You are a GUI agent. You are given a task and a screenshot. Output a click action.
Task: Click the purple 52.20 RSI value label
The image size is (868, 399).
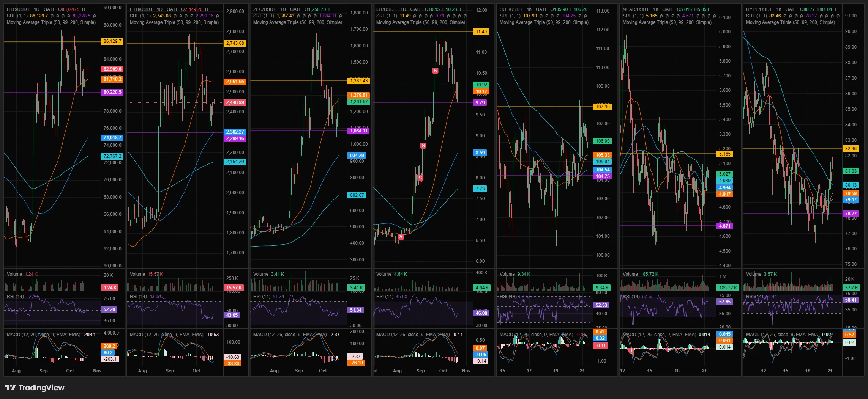(x=109, y=309)
